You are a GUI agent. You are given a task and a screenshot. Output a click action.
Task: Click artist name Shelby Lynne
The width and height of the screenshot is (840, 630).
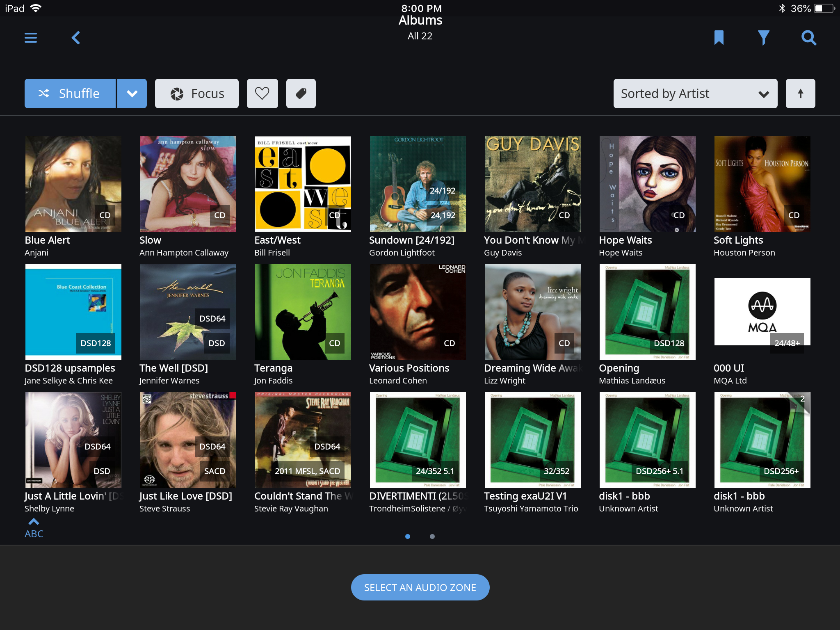point(49,509)
